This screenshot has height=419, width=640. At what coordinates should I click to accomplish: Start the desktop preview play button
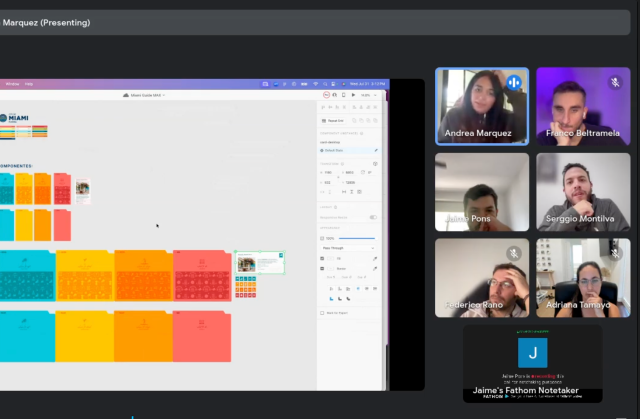coord(353,95)
